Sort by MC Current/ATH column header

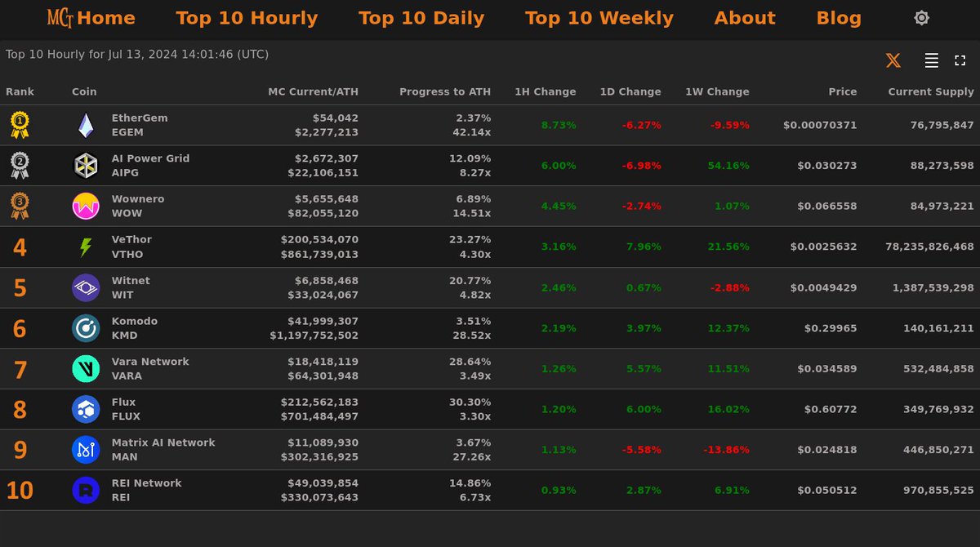313,92
